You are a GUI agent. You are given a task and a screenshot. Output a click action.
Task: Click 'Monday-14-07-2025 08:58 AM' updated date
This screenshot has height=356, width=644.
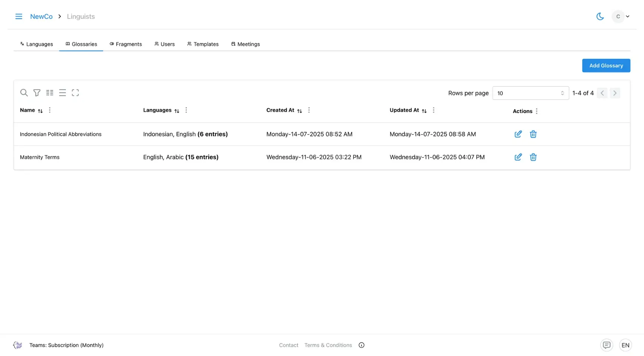click(433, 134)
